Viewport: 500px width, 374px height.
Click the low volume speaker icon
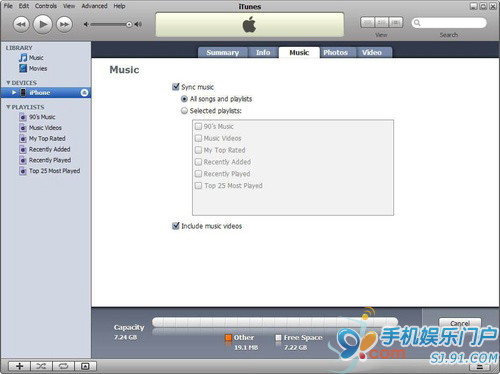coord(86,24)
